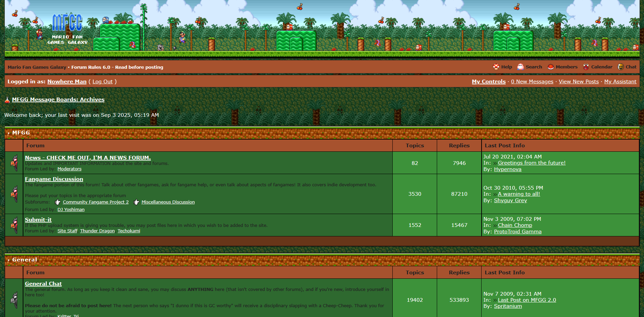The image size is (644, 317).
Task: Open Community Fangame Project 2 subforum
Action: (x=96, y=202)
